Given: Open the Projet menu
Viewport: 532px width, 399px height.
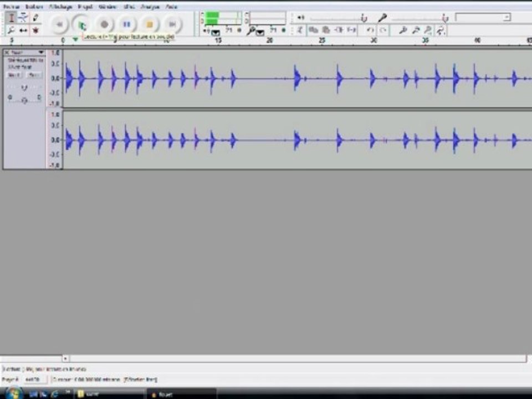Looking at the screenshot, I should [x=85, y=7].
